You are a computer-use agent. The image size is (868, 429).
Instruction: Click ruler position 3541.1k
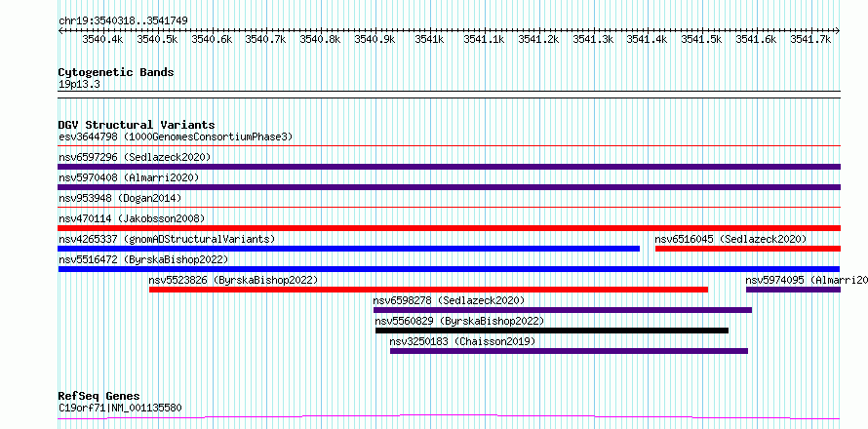coord(485,39)
